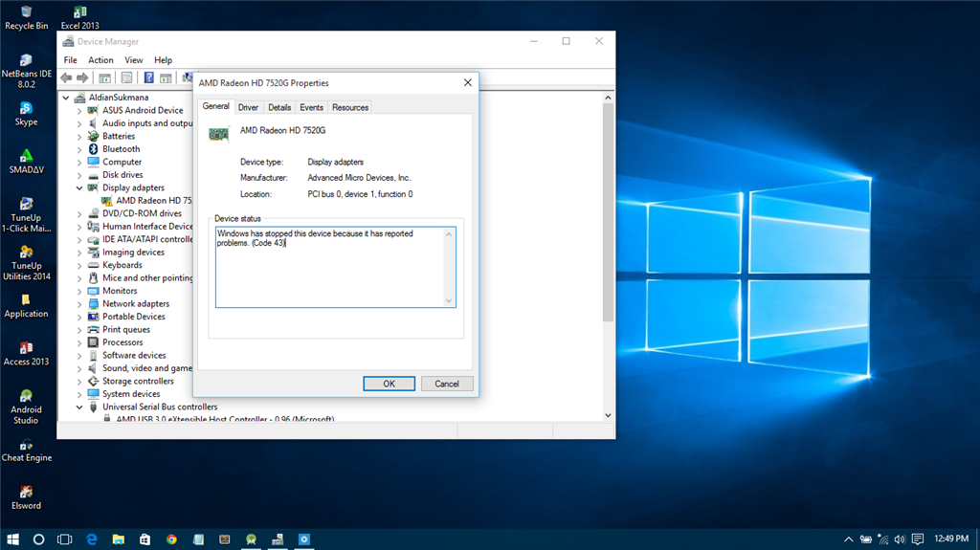
Task: Expand the Bluetooth node
Action: coord(79,149)
